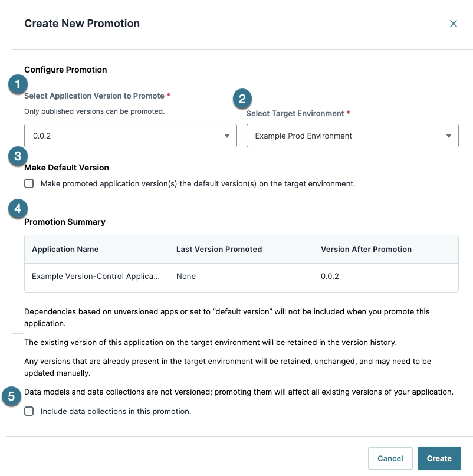Click the step 1 numbered badge

(x=18, y=83)
